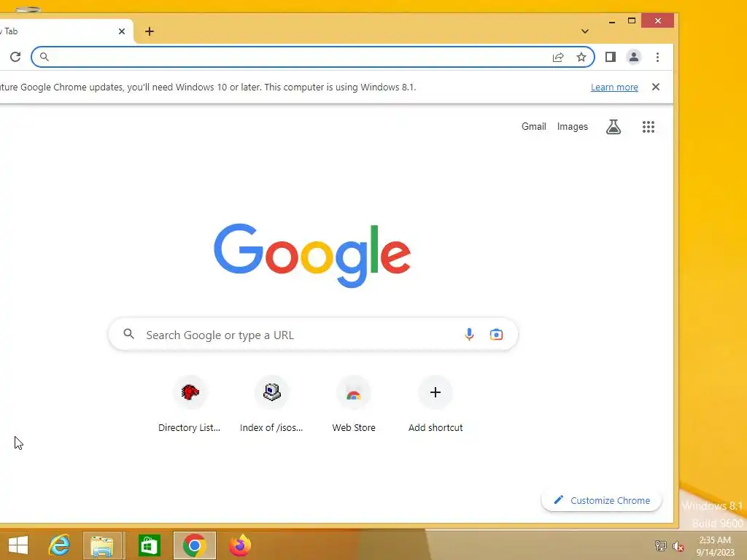The image size is (747, 560).
Task: Open File Explorer from taskbar
Action: tap(102, 545)
